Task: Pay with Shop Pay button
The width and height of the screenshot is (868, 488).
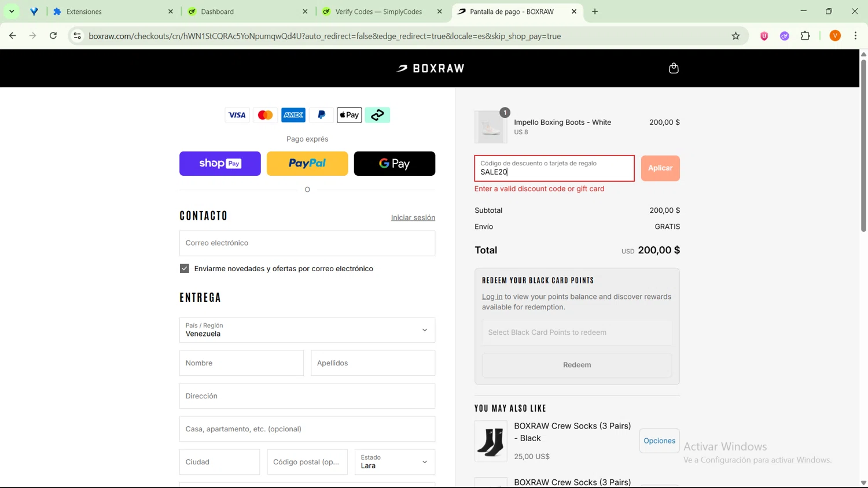Action: [220, 164]
